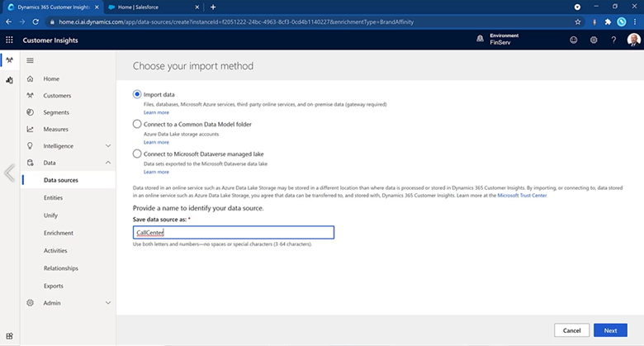Open the help question mark icon
Viewport: 644px width, 346px height.
(613, 40)
